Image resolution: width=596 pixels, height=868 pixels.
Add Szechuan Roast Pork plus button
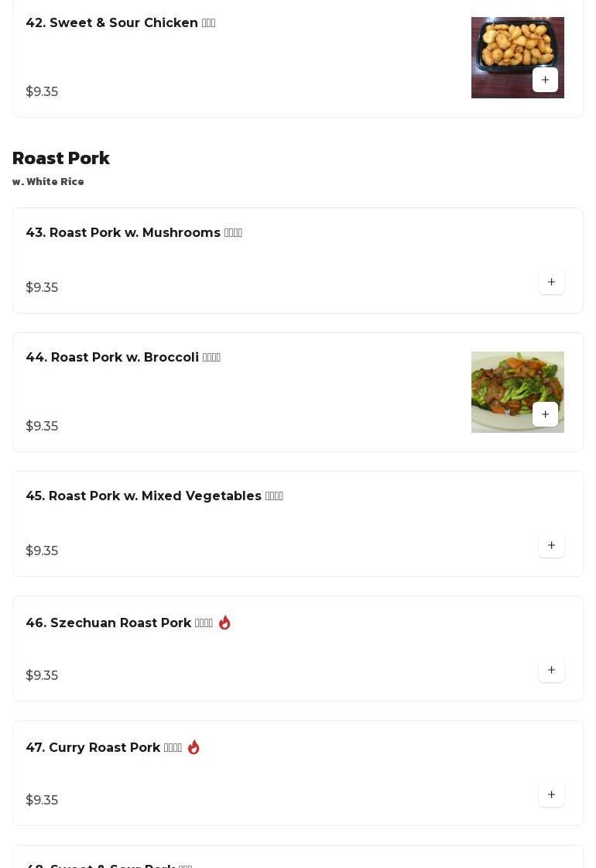[x=551, y=670]
